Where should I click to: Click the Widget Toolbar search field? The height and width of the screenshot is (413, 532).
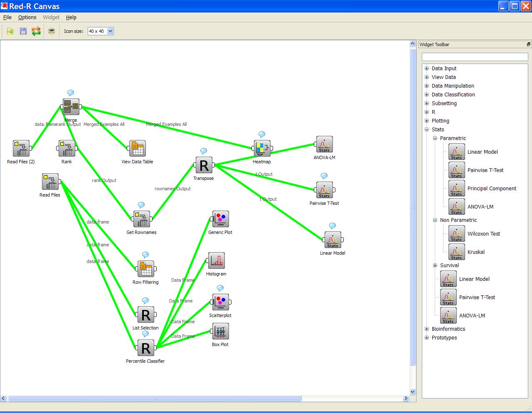(475, 57)
